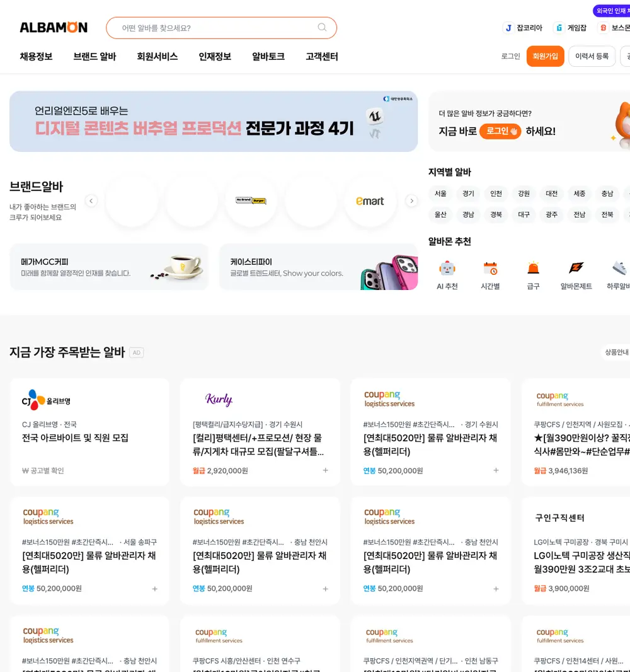Click the search magnifier icon
Image resolution: width=630 pixels, height=672 pixels.
(x=322, y=28)
